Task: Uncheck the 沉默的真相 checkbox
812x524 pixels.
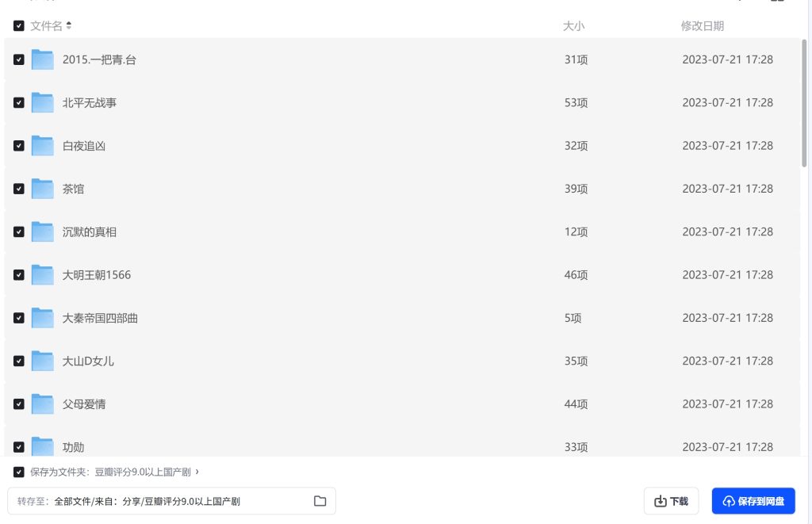Action: [x=19, y=231]
